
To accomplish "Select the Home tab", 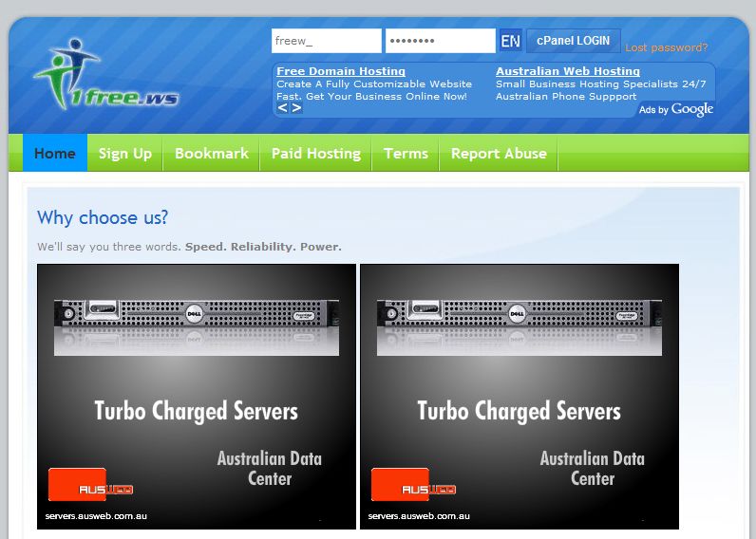I will [55, 153].
